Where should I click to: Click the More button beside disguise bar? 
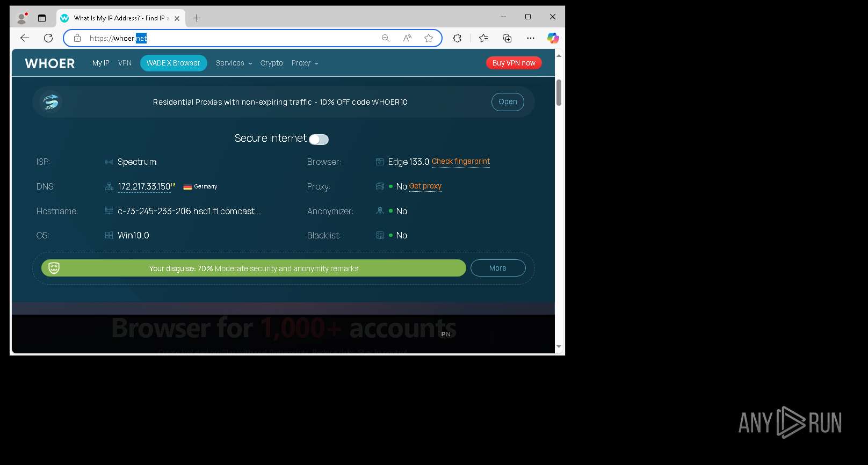pos(498,268)
